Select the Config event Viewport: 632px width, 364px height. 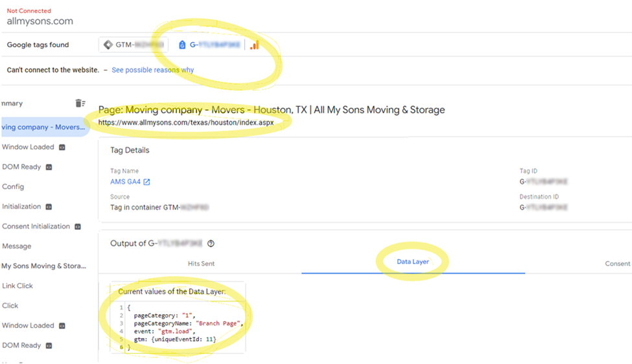(13, 187)
